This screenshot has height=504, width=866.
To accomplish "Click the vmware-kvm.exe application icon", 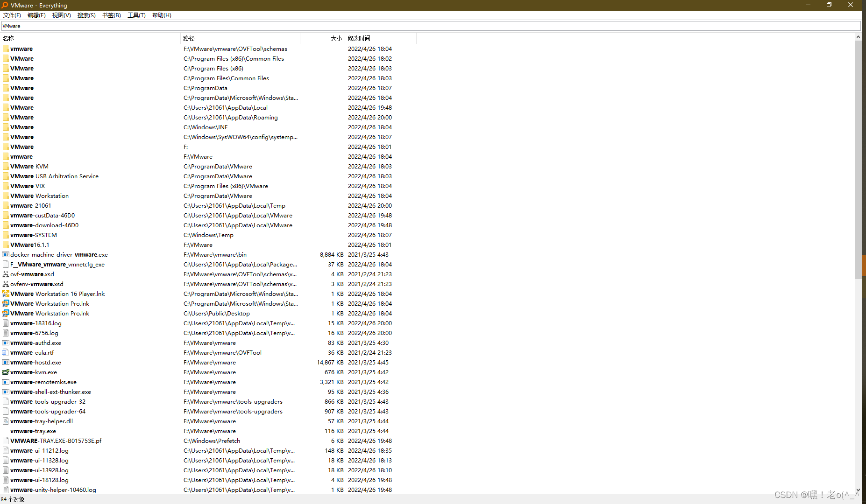I will click(x=6, y=372).
